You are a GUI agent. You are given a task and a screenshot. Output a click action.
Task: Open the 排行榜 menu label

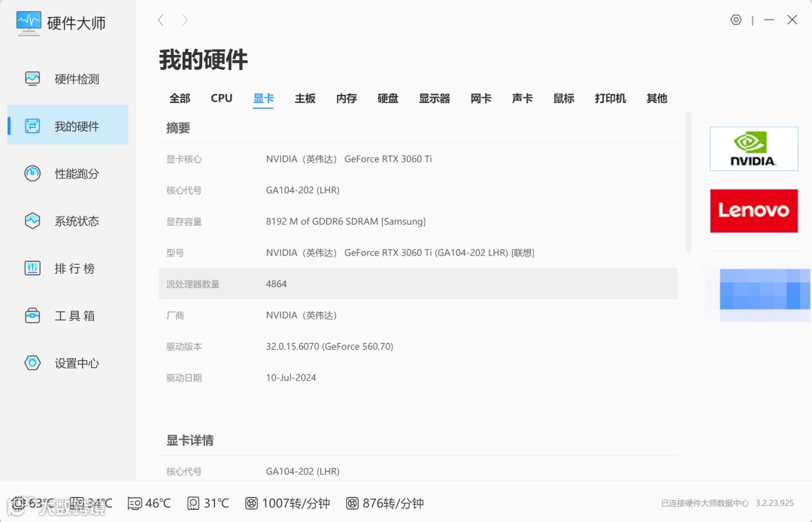click(75, 269)
